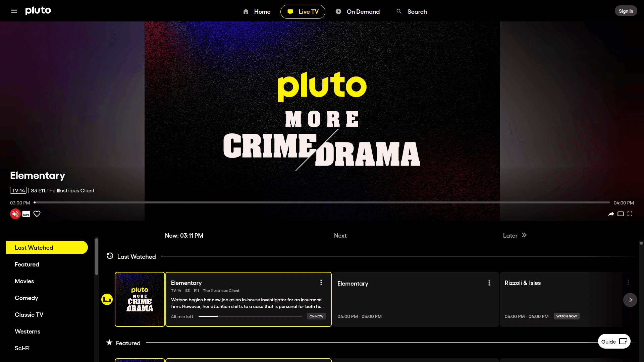Image resolution: width=644 pixels, height=362 pixels.
Task: Select the Featured category
Action: 27,264
